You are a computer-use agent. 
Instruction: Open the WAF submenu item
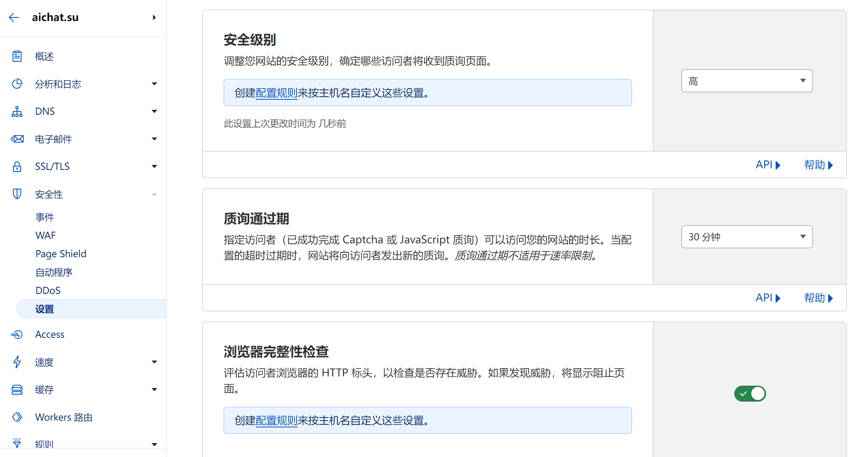[45, 235]
